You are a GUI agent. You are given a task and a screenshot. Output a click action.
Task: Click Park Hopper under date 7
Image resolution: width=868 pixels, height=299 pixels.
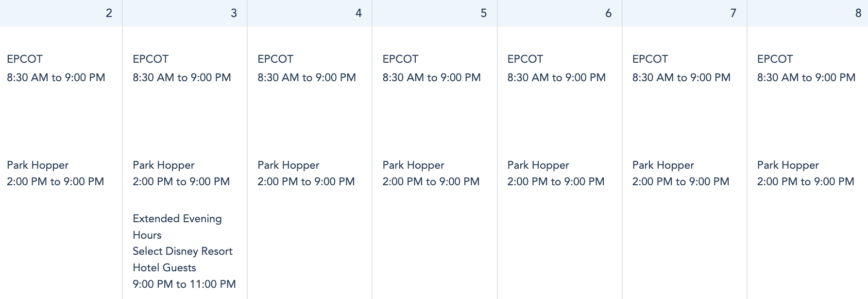point(663,165)
